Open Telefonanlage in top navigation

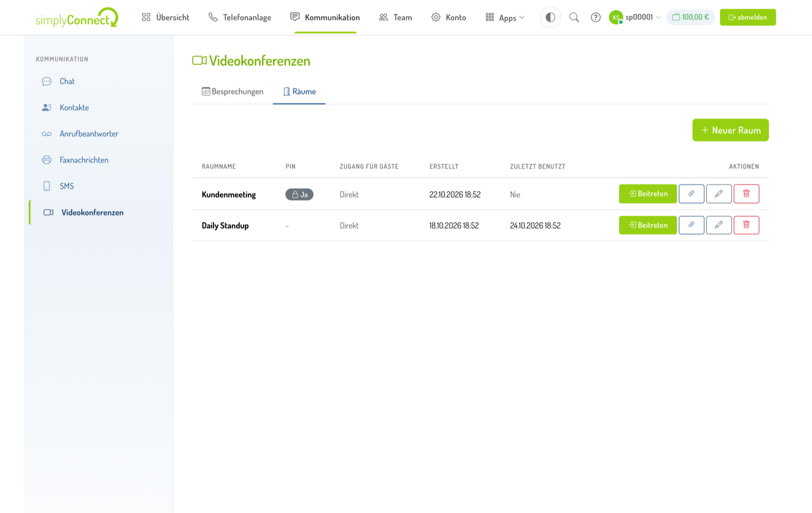click(x=240, y=17)
